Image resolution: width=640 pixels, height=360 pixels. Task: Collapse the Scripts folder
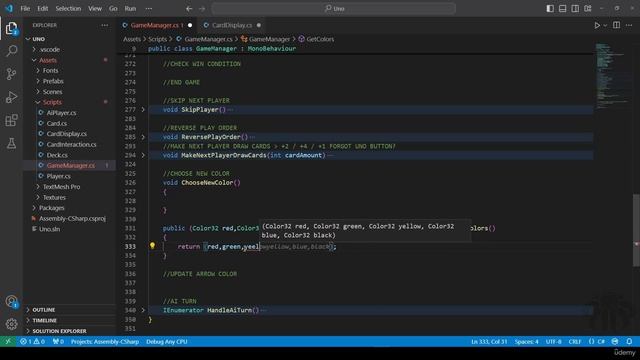coord(52,102)
